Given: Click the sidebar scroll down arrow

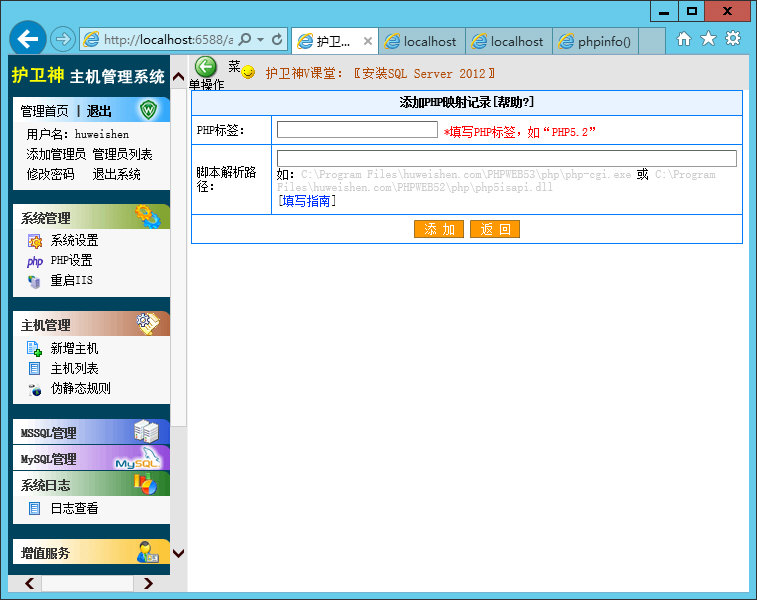Looking at the screenshot, I should coord(179,553).
